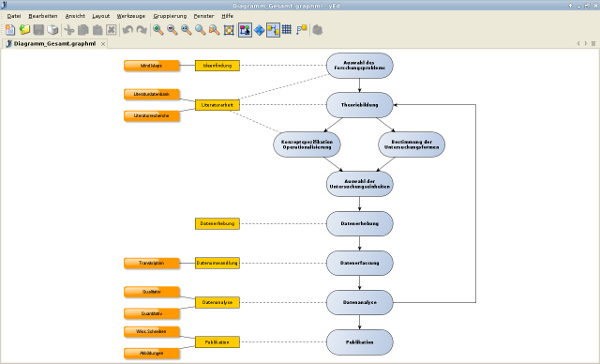Click the Redo arrow icon
This screenshot has width=600, height=364.
(142, 30)
